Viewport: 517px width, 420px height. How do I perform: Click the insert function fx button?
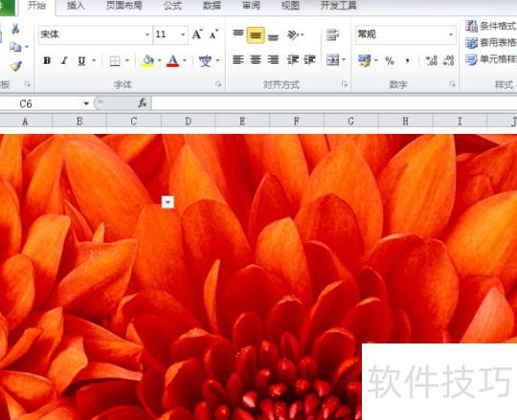point(143,103)
